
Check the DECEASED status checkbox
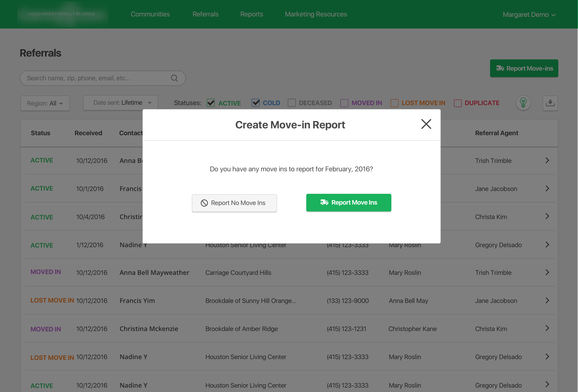coord(292,103)
